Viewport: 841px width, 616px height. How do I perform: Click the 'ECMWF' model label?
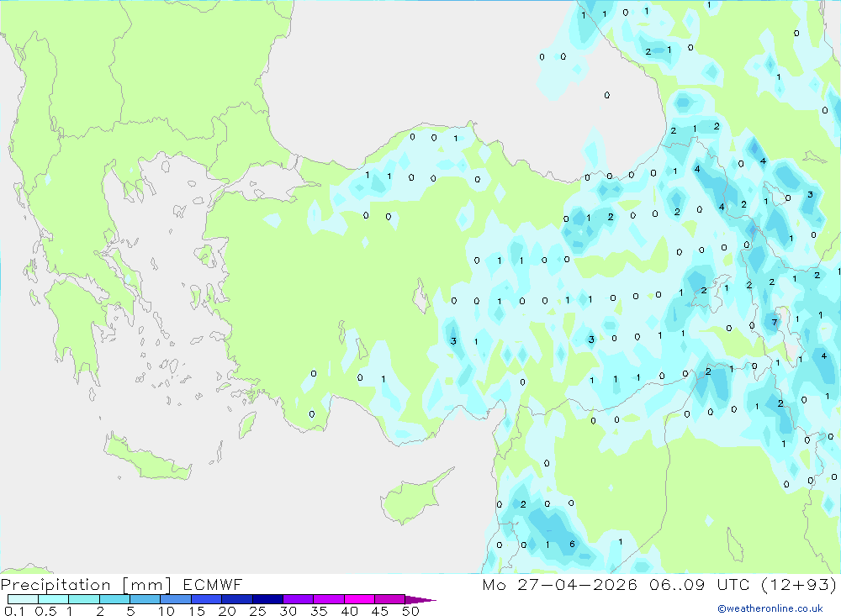(213, 584)
